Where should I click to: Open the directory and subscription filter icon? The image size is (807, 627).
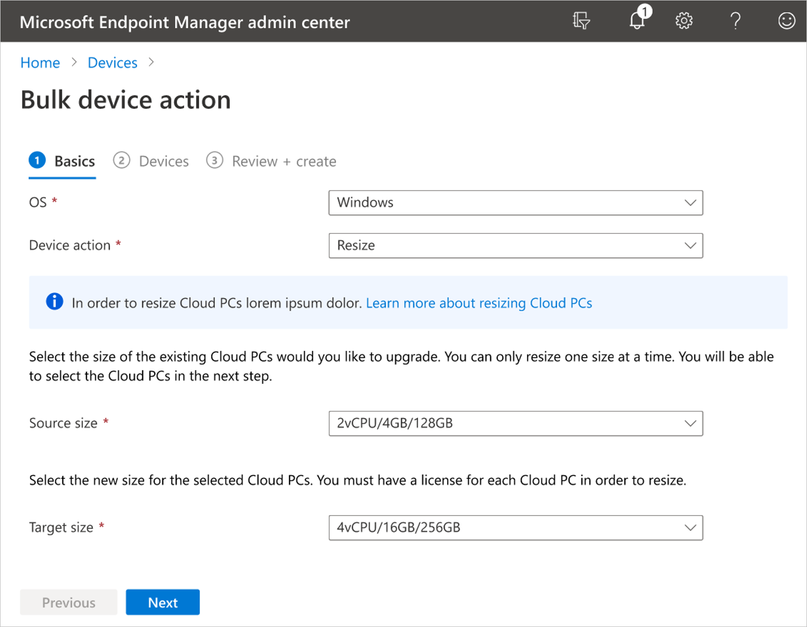pyautogui.click(x=582, y=21)
